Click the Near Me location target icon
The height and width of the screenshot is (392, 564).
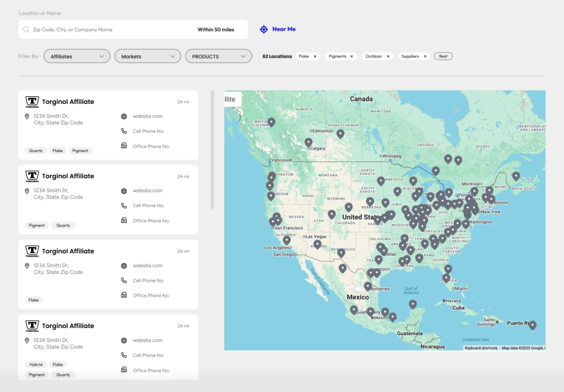click(x=264, y=29)
